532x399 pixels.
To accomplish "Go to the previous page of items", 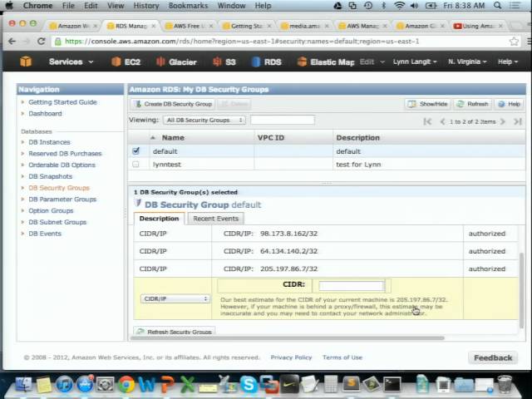I will (x=442, y=121).
